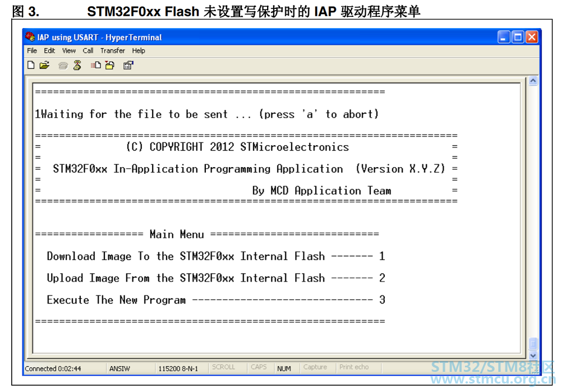Minimize the HyperTerminal window
This screenshot has height=392, width=561.
[x=503, y=37]
